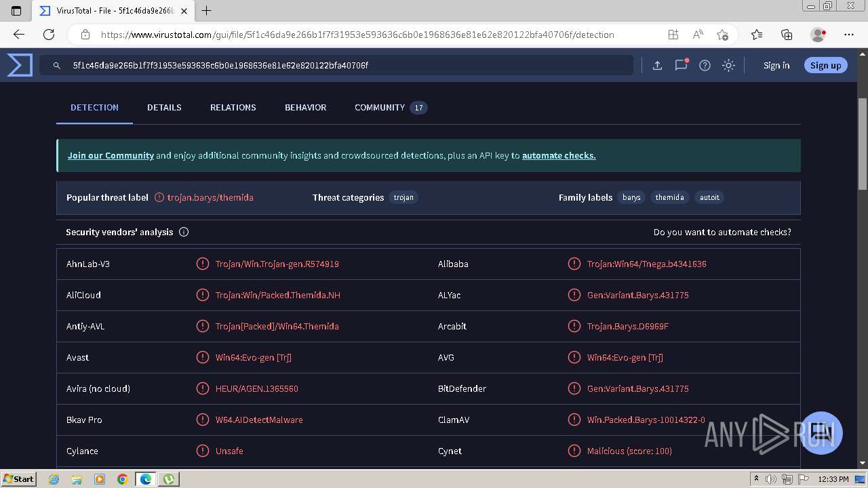Screen dimensions: 868x488
Task: Open the COMMUNITY tab
Action: point(391,108)
